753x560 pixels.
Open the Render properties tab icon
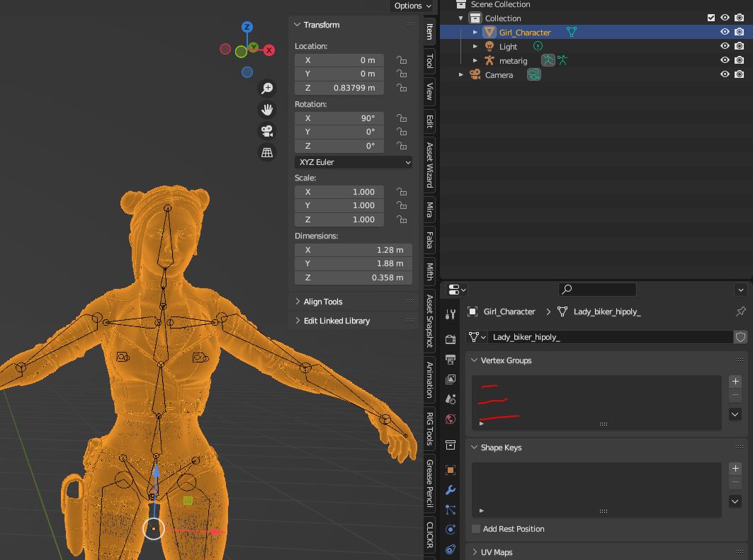tap(451, 339)
